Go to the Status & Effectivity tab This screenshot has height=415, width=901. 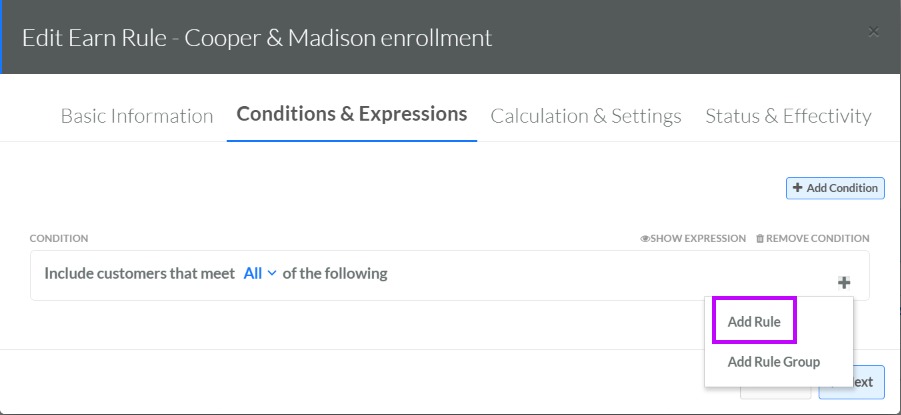coord(788,116)
